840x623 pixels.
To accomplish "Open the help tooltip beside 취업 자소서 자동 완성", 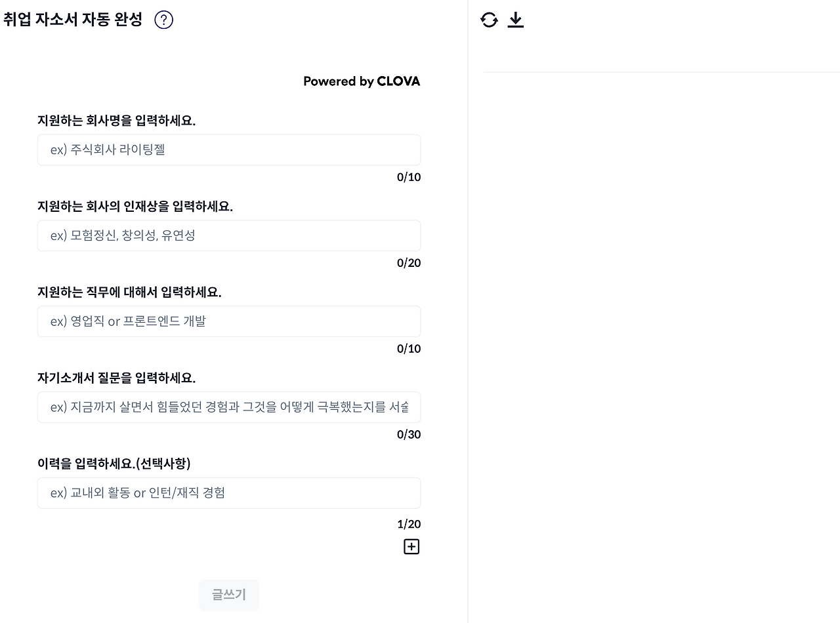I will click(x=163, y=20).
